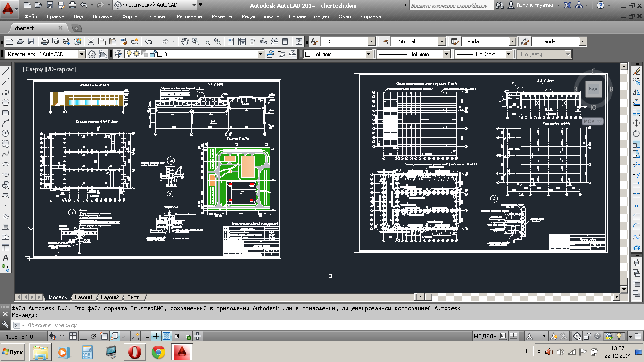
Task: Select the Multiline Text 'A' tool
Action: pyautogui.click(x=6, y=258)
